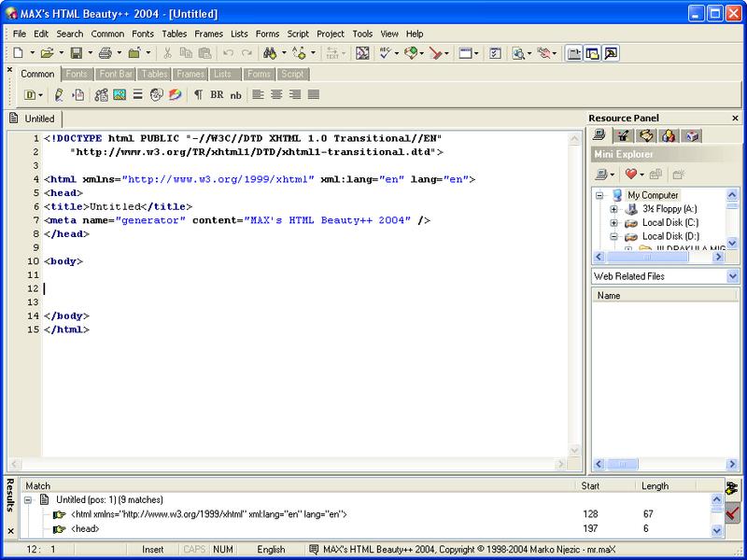Screen dimensions: 747x560
Task: Expand the 3½ Floppy (A:) node
Action: (x=613, y=209)
